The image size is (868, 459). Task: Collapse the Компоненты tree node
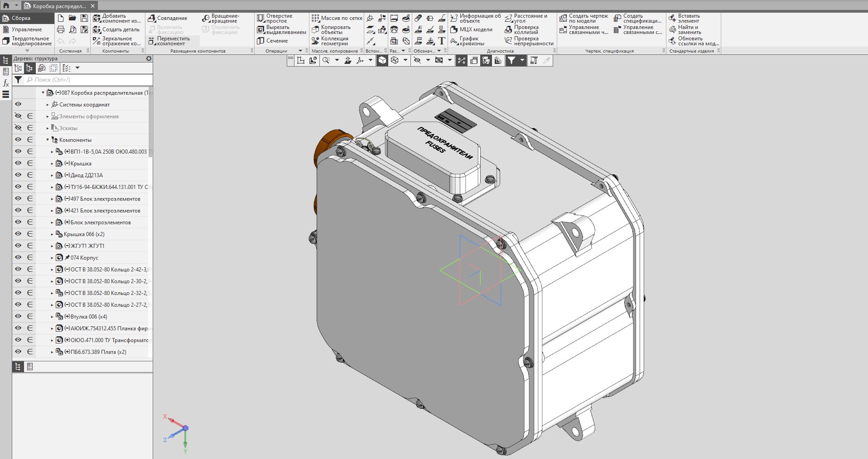[48, 140]
